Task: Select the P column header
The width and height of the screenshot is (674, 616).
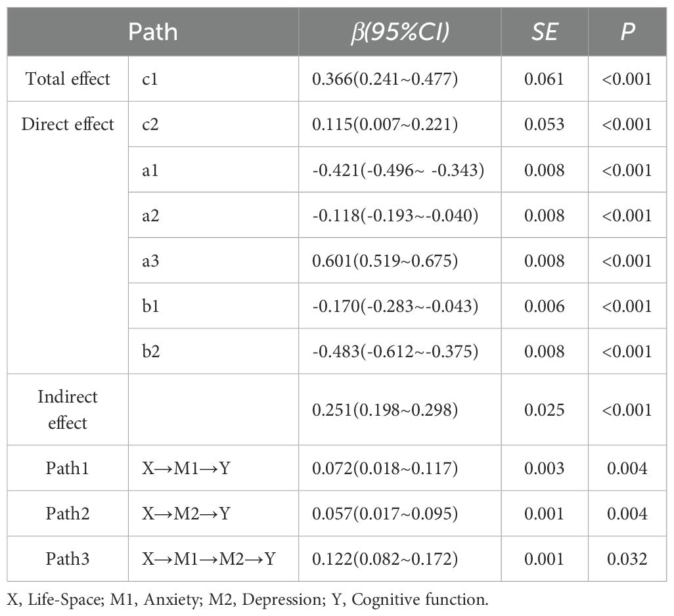Action: click(627, 32)
